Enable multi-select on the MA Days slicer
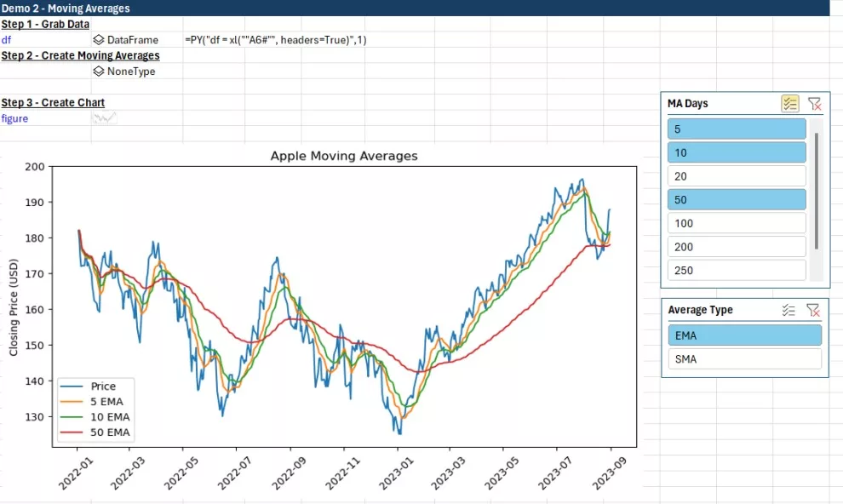Image resolution: width=843 pixels, height=504 pixels. (x=789, y=103)
